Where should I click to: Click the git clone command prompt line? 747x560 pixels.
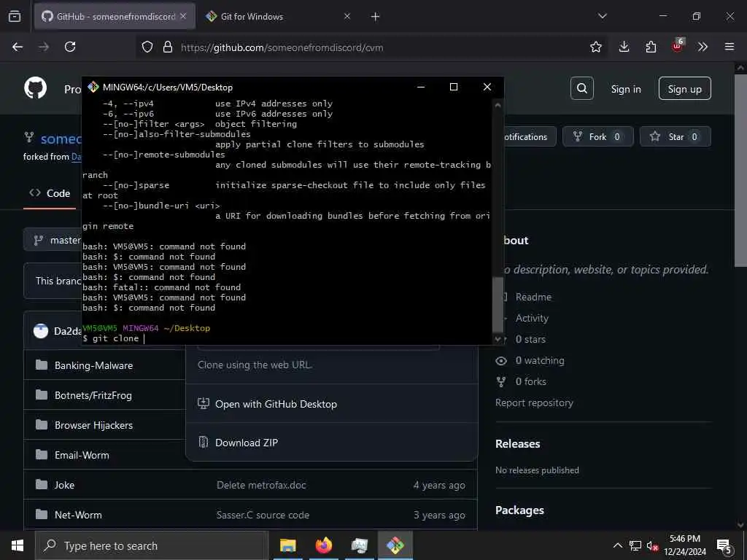(x=113, y=338)
